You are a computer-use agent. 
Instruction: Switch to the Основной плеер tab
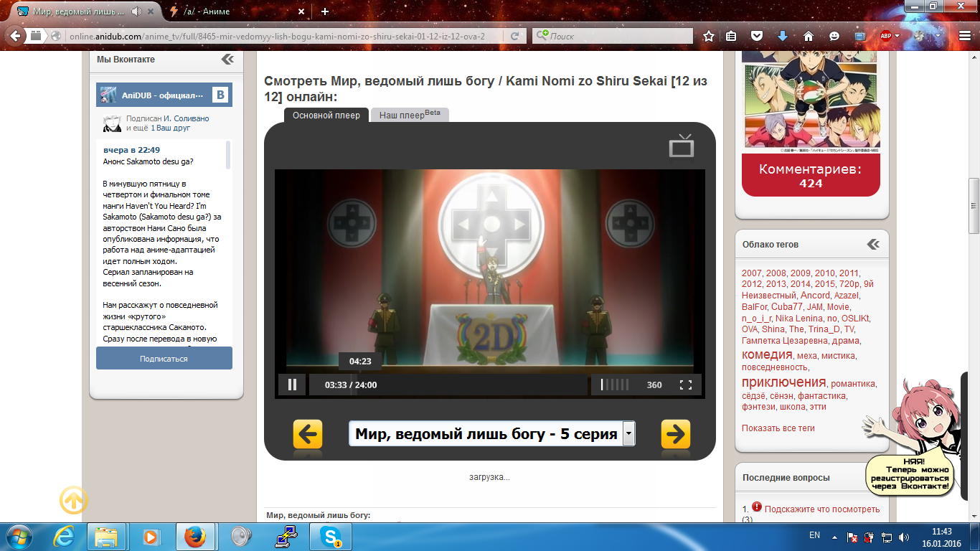click(x=326, y=115)
